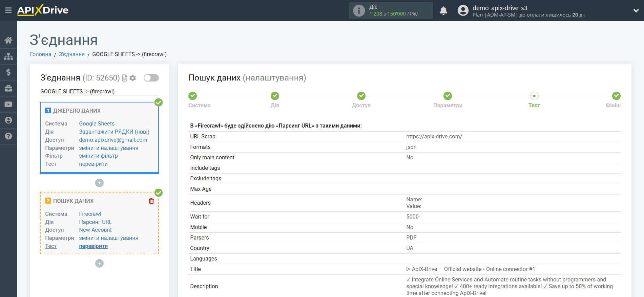Toggle the connection on/off switch

[151, 78]
